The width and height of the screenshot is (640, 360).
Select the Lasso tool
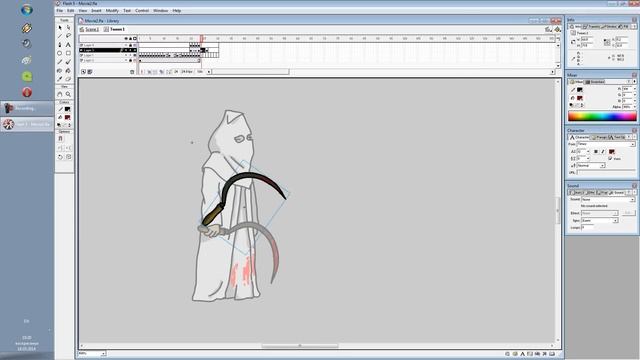(x=68, y=36)
